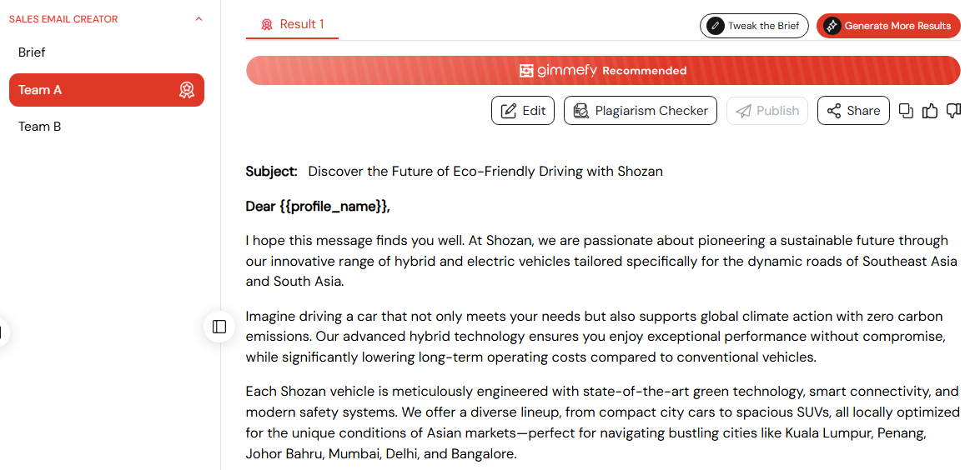The width and height of the screenshot is (980, 470).
Task: Toggle the sidebar panel icon
Action: point(219,327)
